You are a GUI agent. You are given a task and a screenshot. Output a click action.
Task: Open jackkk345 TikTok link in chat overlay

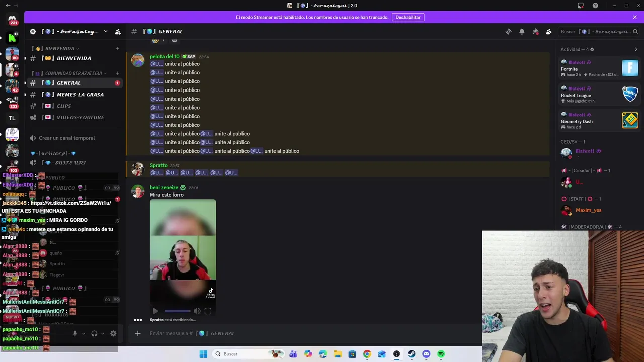pyautogui.click(x=71, y=203)
